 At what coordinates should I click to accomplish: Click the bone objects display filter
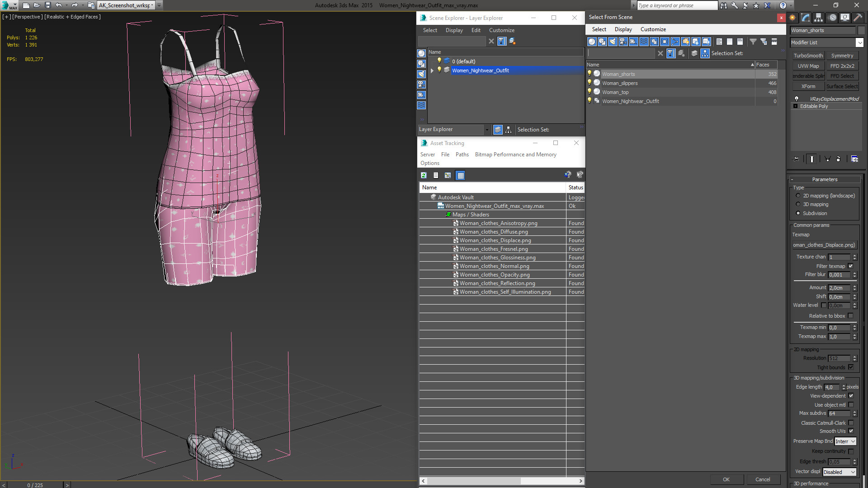point(675,42)
